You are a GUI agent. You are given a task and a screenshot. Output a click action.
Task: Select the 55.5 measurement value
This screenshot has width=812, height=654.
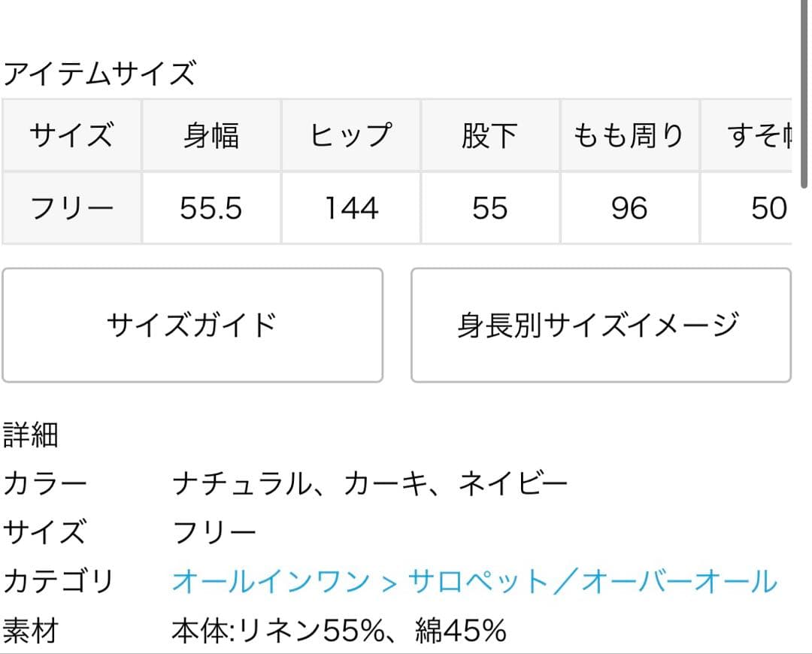(x=211, y=208)
